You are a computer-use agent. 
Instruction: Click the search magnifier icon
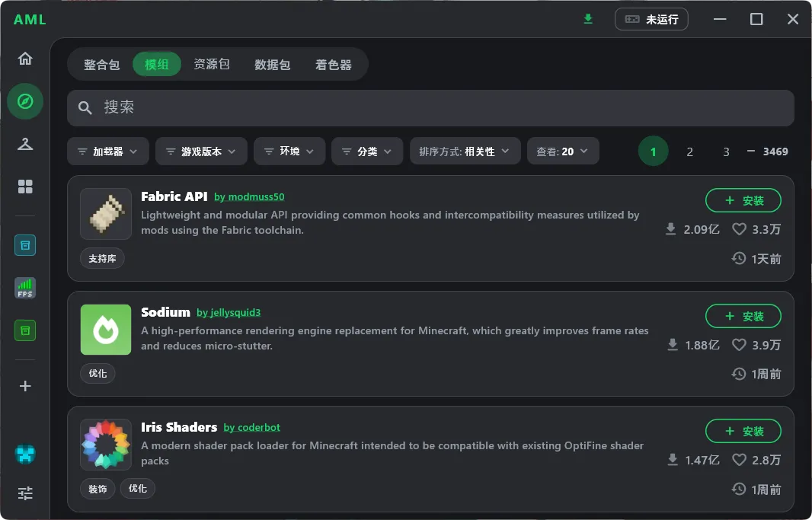(x=85, y=107)
